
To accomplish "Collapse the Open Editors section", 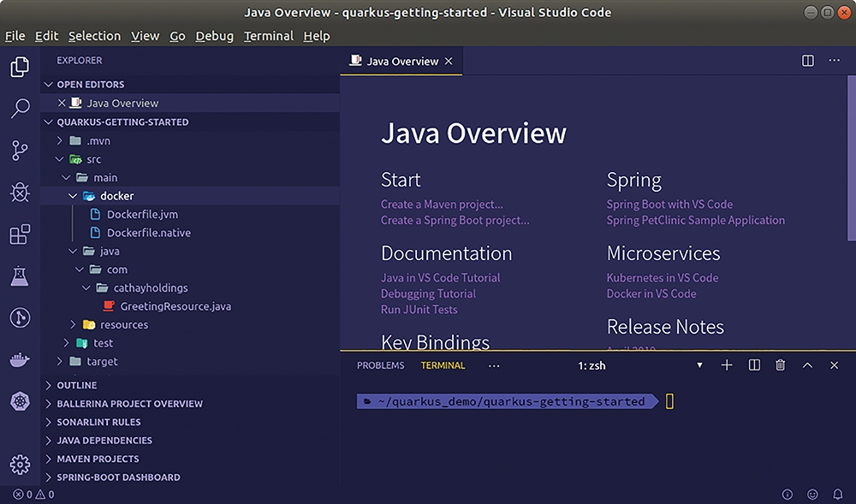I will click(x=48, y=84).
